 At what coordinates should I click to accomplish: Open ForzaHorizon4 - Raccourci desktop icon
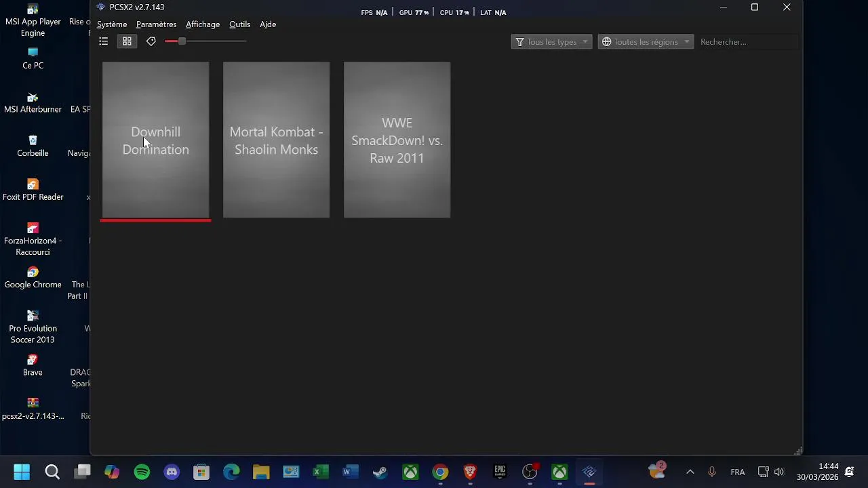(x=33, y=239)
